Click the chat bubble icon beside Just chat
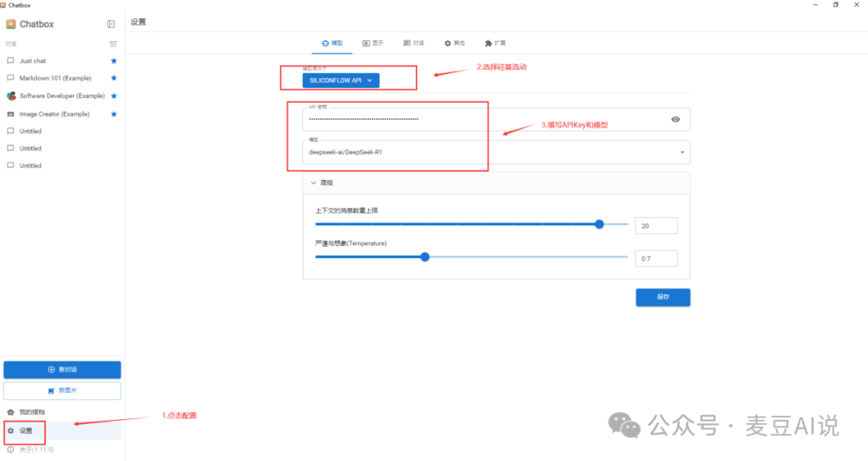This screenshot has width=868, height=461. coord(10,61)
